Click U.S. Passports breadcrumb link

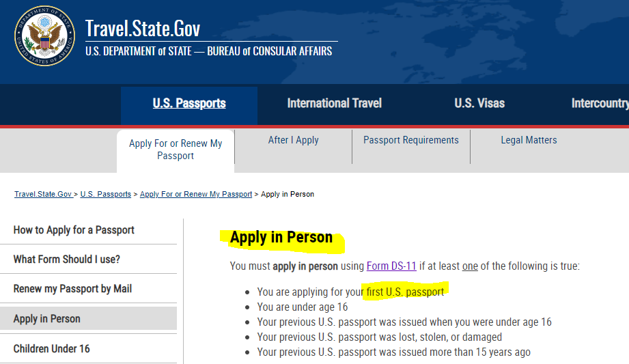click(105, 194)
